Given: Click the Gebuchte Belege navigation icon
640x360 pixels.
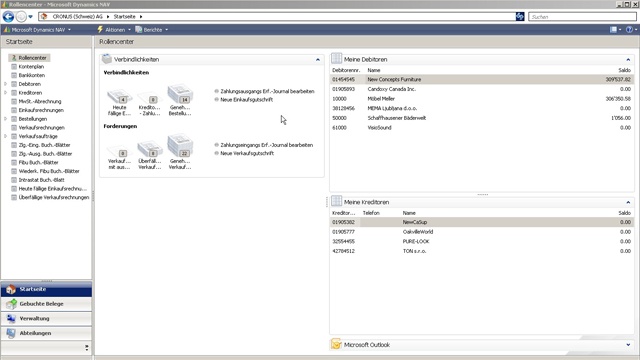Looking at the screenshot, I should coord(11,304).
